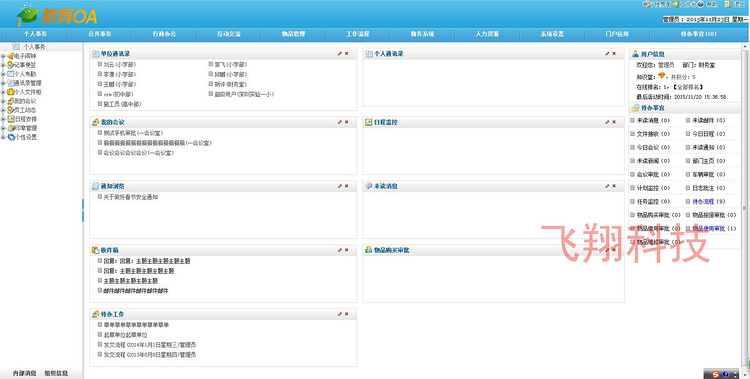Click the 日程安排 calendar icon in sidebar
Image resolution: width=750 pixels, height=379 pixels.
click(x=10, y=119)
